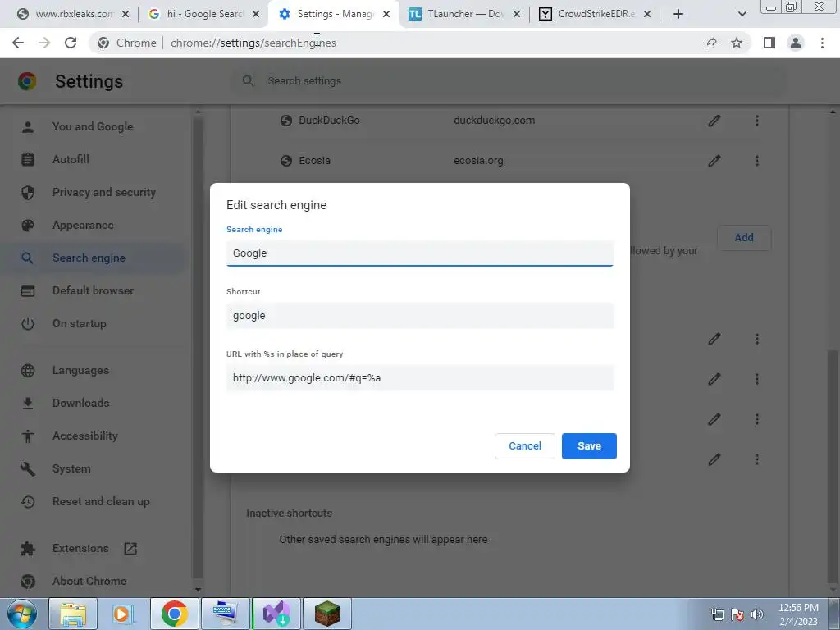Open the Visual Studio installer taskbar icon

tap(276, 614)
